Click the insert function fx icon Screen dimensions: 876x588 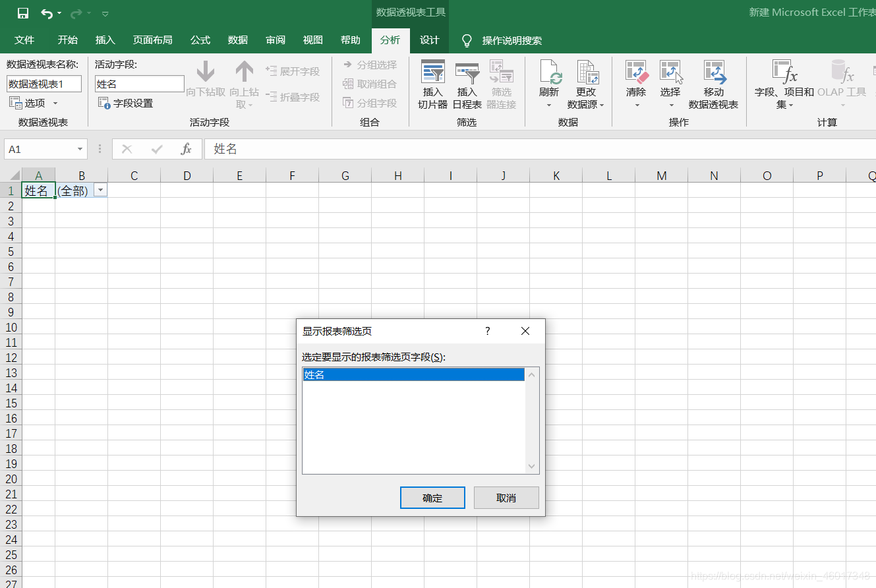187,150
